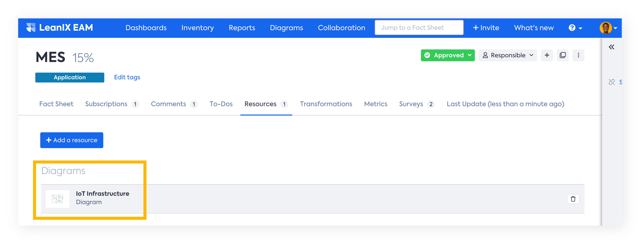Open the Inventory menu
644x248 pixels.
[198, 28]
